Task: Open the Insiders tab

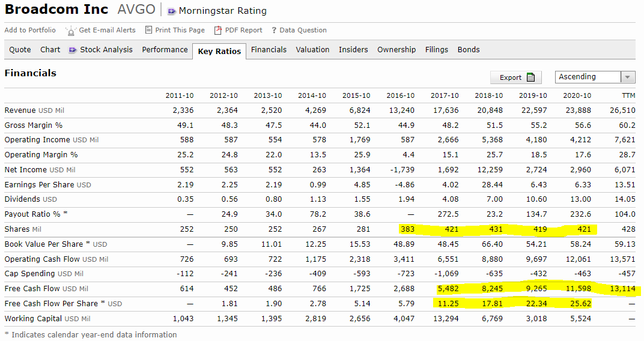Action: 353,50
